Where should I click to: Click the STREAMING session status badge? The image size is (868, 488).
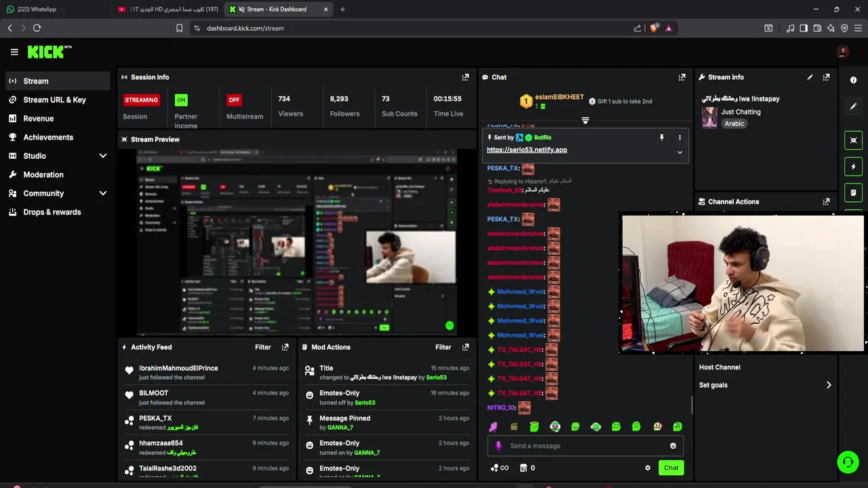coord(141,100)
